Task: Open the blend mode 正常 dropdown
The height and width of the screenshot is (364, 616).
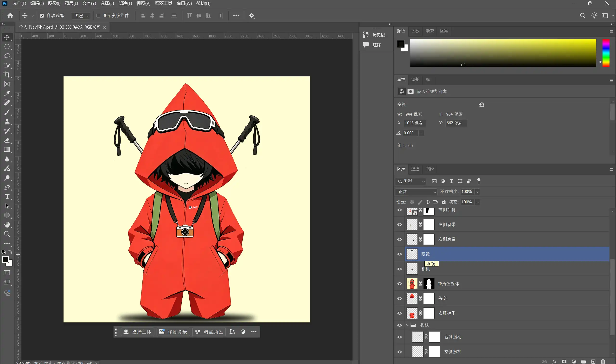Action: pyautogui.click(x=417, y=192)
